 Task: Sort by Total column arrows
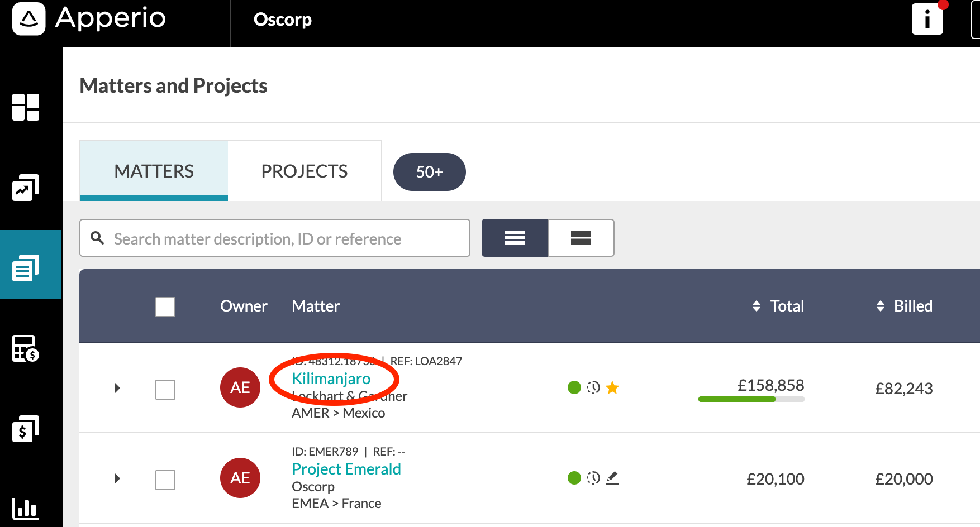[x=757, y=306]
